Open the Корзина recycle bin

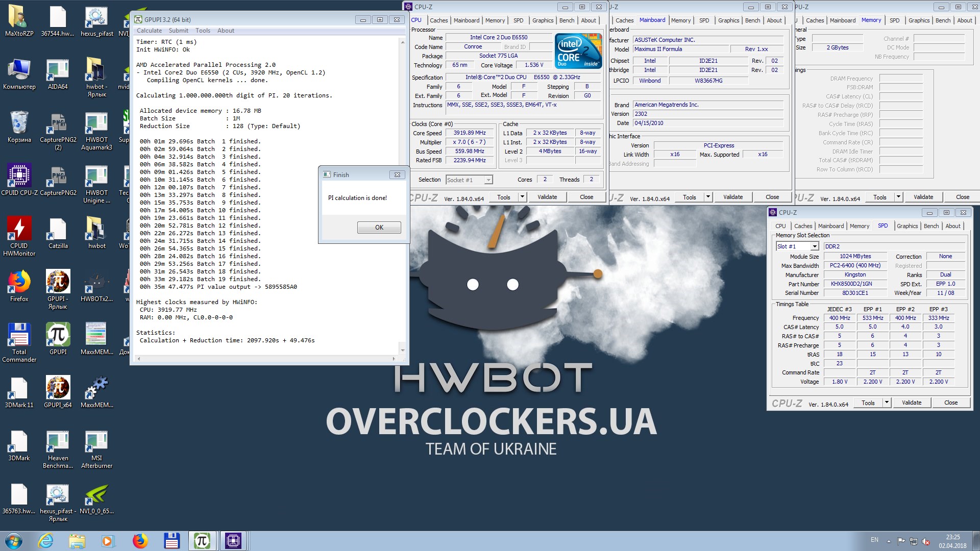[19, 127]
